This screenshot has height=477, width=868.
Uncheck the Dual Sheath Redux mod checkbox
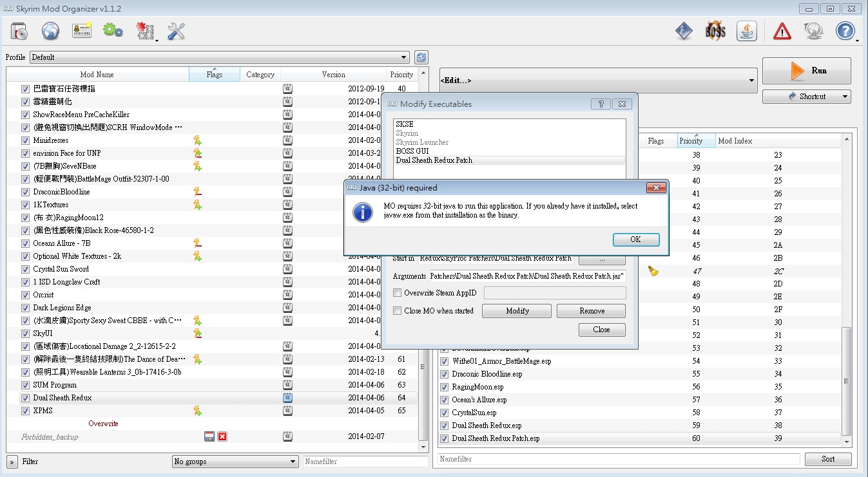coord(25,398)
